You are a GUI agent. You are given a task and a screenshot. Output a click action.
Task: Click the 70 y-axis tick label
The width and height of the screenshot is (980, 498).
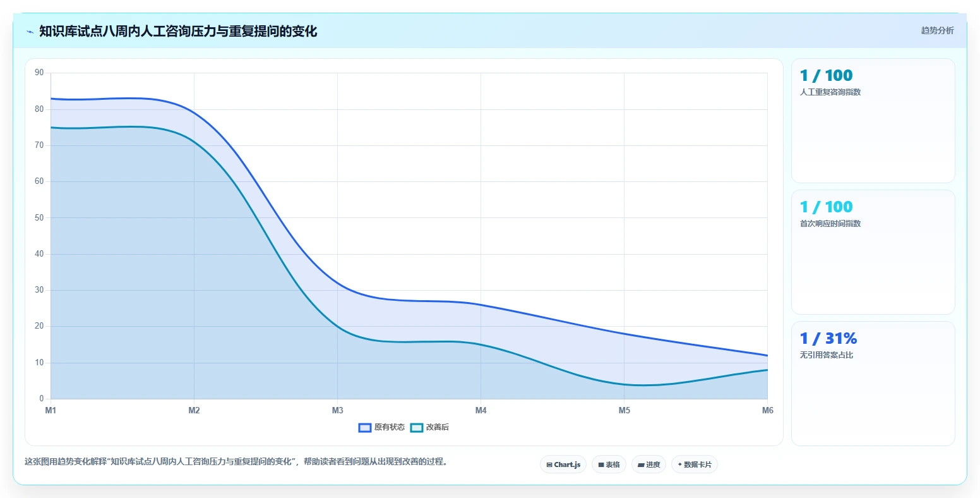click(39, 145)
